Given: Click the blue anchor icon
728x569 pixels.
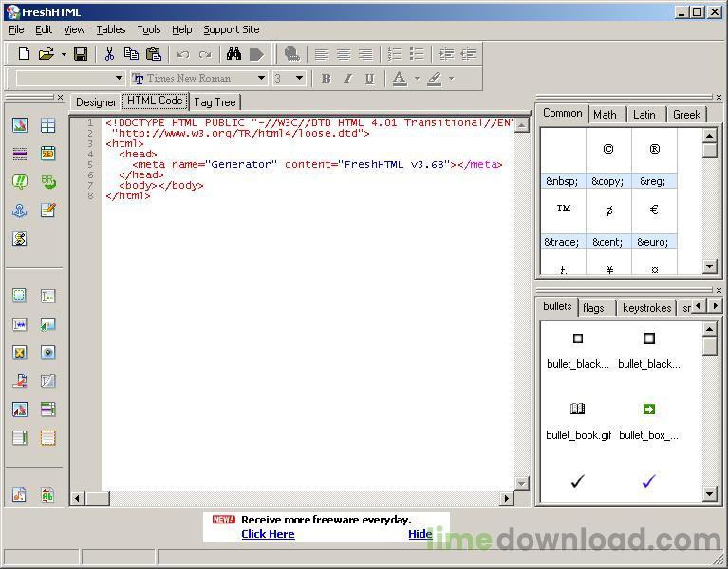Looking at the screenshot, I should [x=20, y=211].
